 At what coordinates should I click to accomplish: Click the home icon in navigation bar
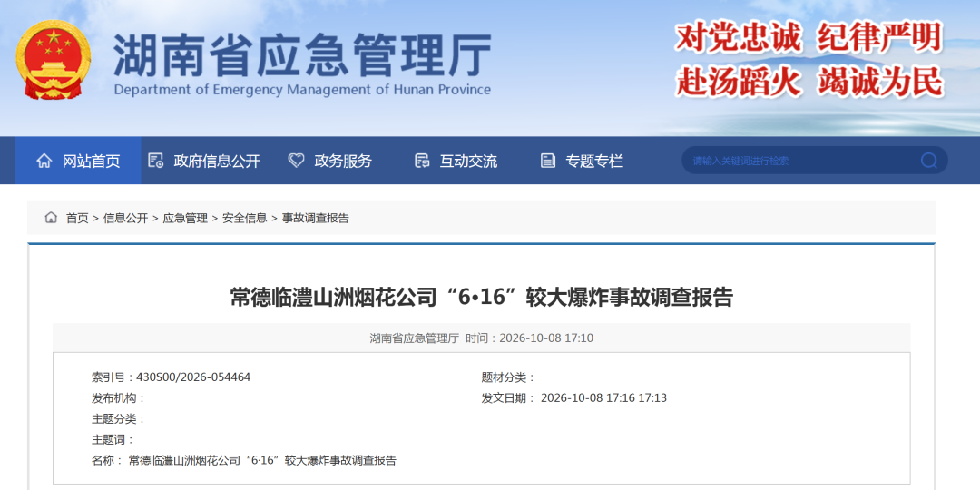coord(44,161)
